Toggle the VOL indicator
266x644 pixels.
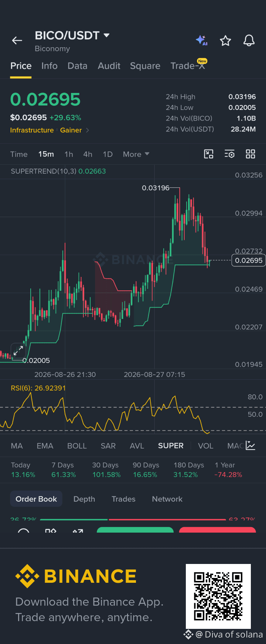[206, 446]
